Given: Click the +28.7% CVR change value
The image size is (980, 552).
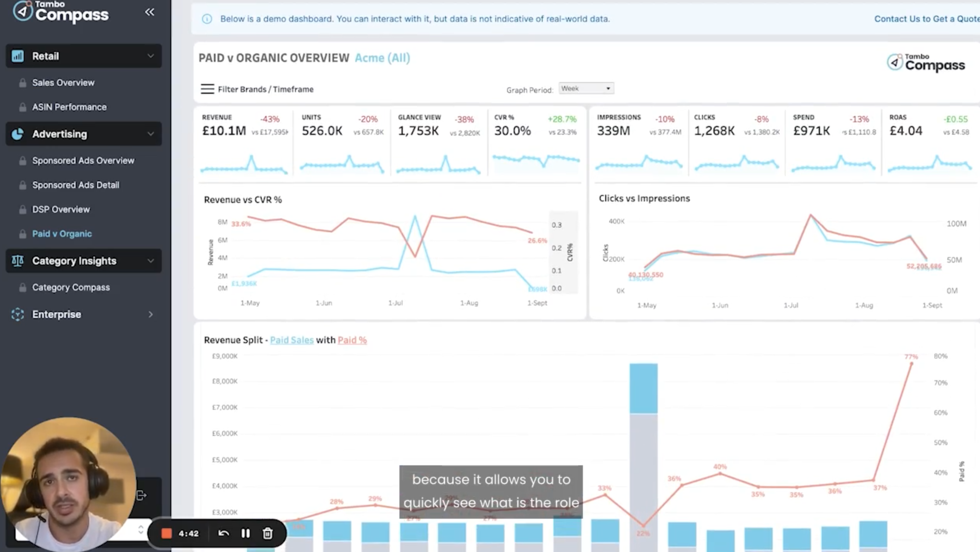Looking at the screenshot, I should coord(562,119).
